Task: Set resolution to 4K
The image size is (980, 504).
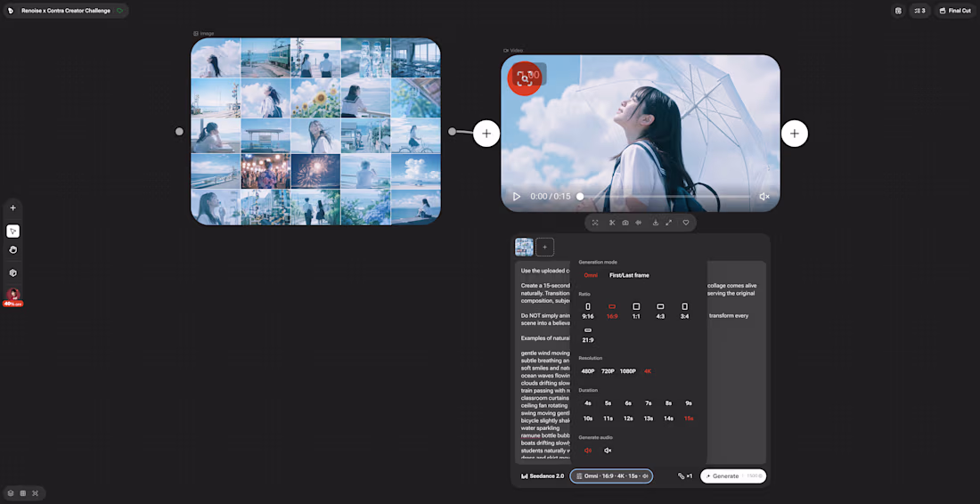Action: (648, 371)
